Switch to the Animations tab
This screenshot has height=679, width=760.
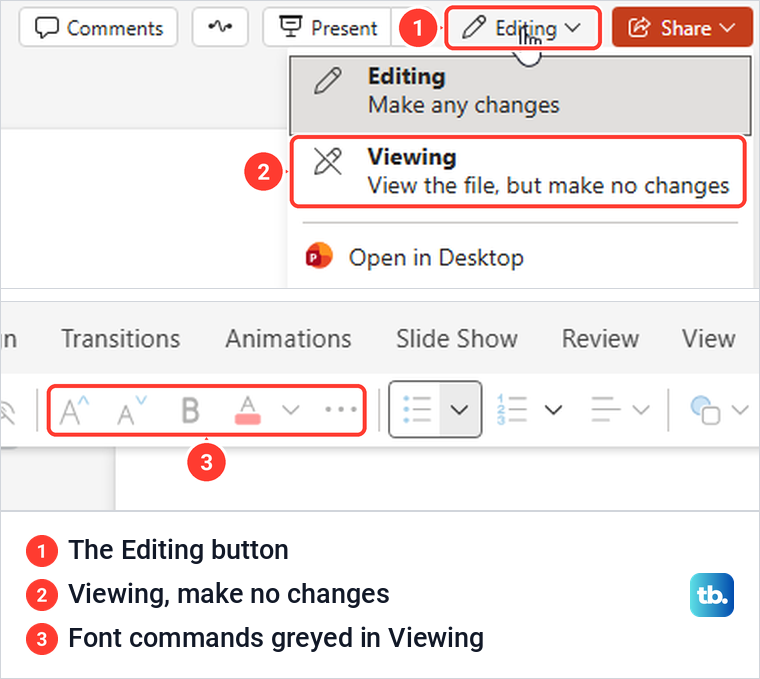(288, 339)
